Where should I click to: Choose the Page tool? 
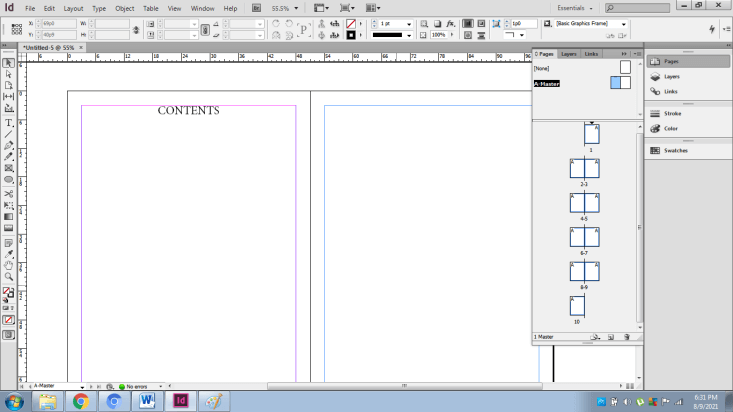click(x=8, y=85)
